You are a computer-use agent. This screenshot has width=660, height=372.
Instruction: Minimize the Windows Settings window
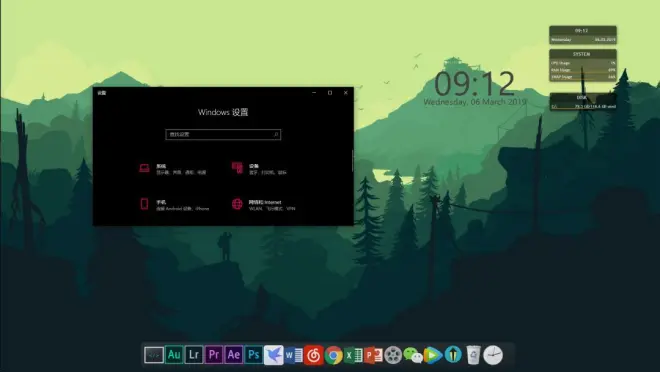(x=314, y=93)
